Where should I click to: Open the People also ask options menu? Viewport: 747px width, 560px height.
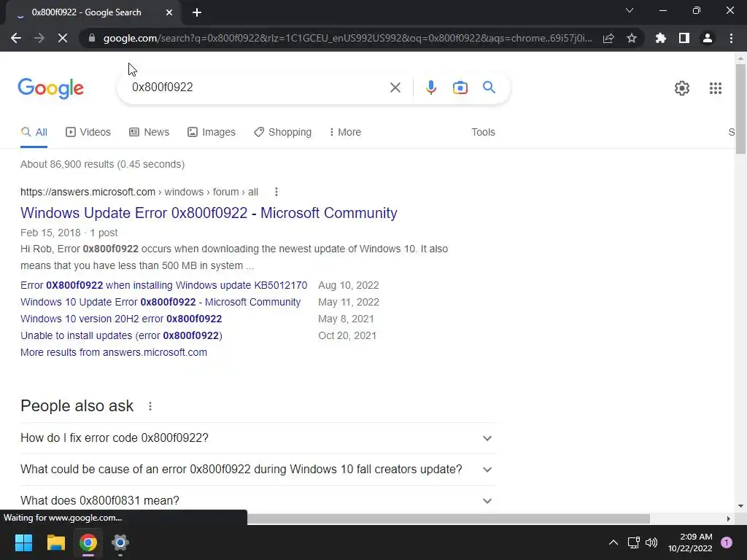coord(150,406)
